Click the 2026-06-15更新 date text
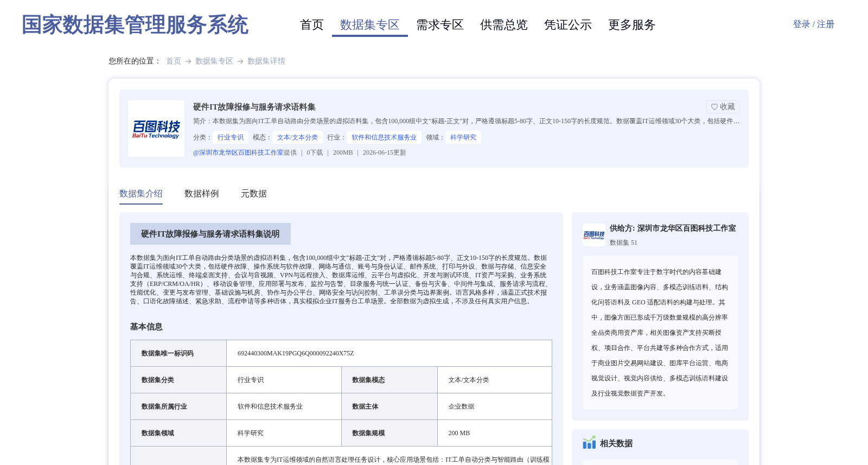 coord(385,152)
